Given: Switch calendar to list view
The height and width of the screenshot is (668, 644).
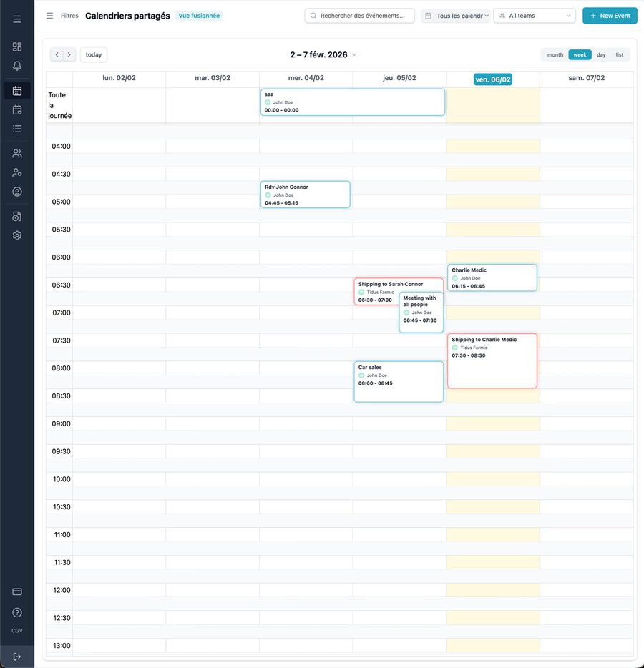Looking at the screenshot, I should click(x=620, y=54).
